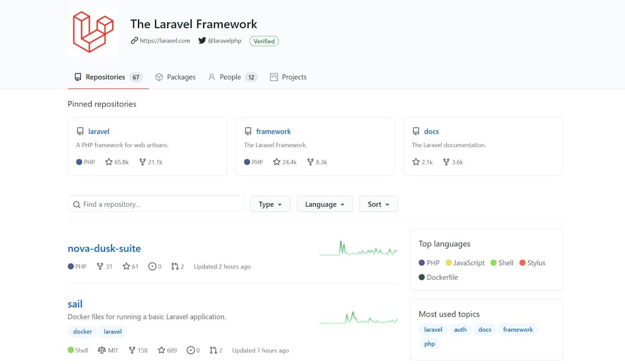Click the MIT license scales icon below sail
625x364 pixels.
[102, 350]
